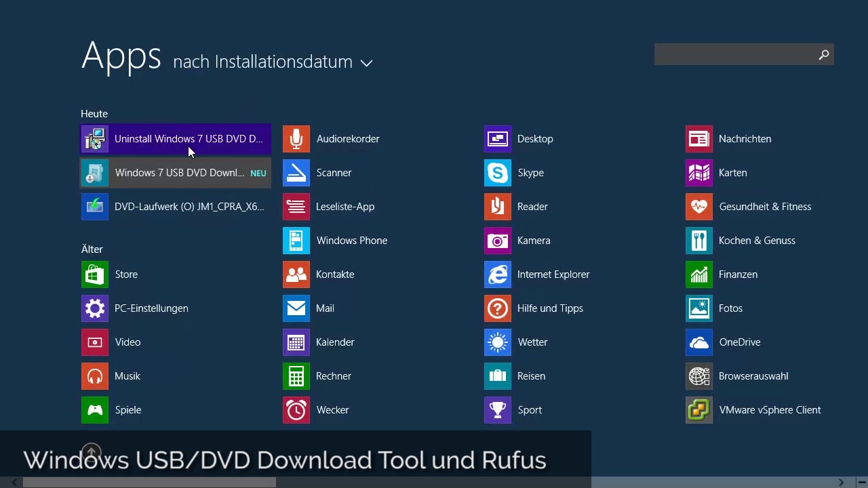Open the Kalender app icon
Image resolution: width=868 pixels, height=488 pixels.
(296, 342)
